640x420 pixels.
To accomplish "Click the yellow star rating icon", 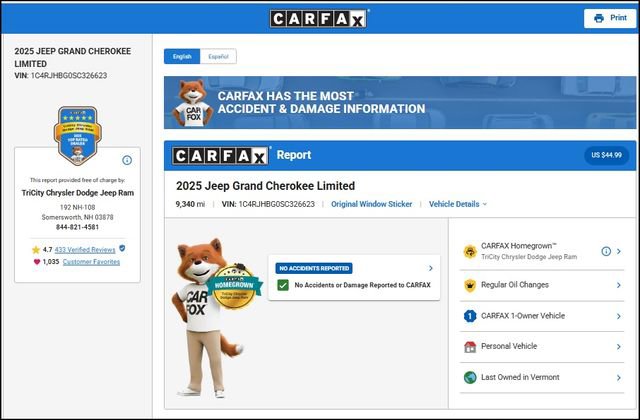I will (x=36, y=250).
